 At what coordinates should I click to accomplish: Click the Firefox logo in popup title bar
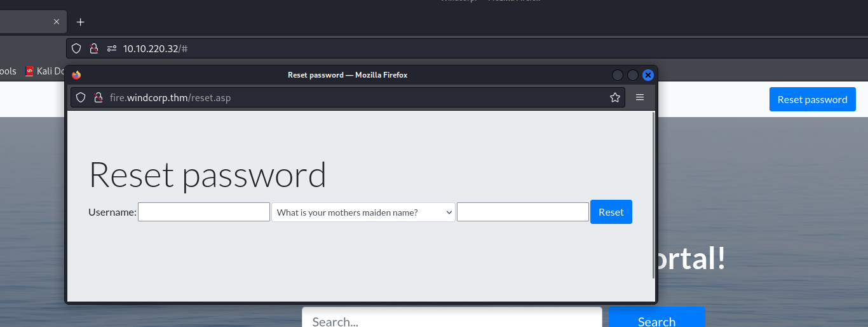(x=76, y=74)
